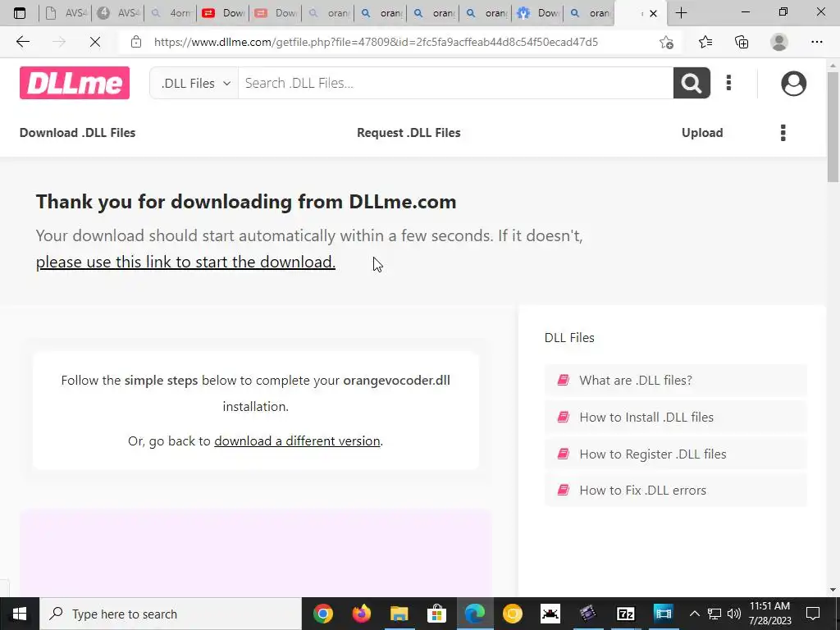The height and width of the screenshot is (630, 840).
Task: Click 'please use this link to start the download'
Action: pyautogui.click(x=186, y=262)
